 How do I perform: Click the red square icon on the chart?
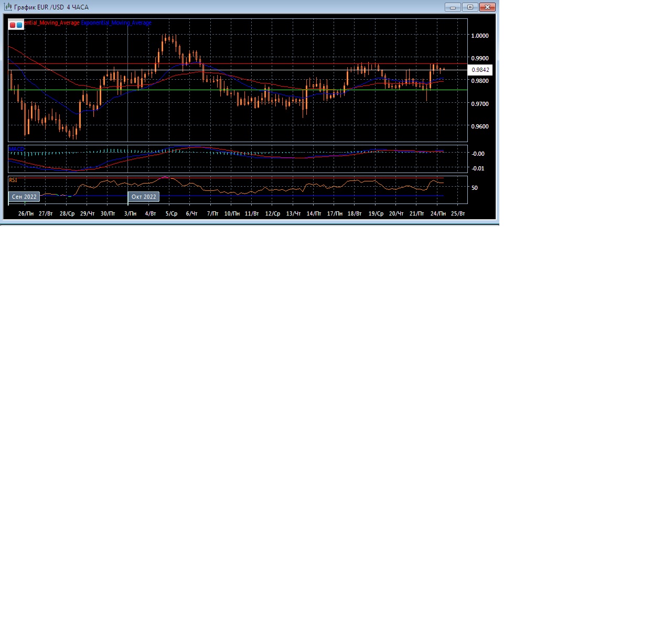point(13,25)
